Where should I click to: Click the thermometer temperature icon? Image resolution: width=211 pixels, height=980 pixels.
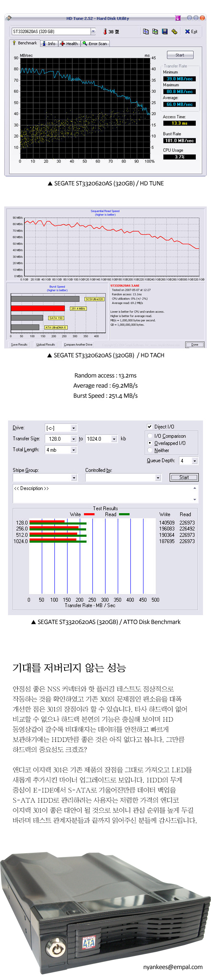(x=105, y=32)
